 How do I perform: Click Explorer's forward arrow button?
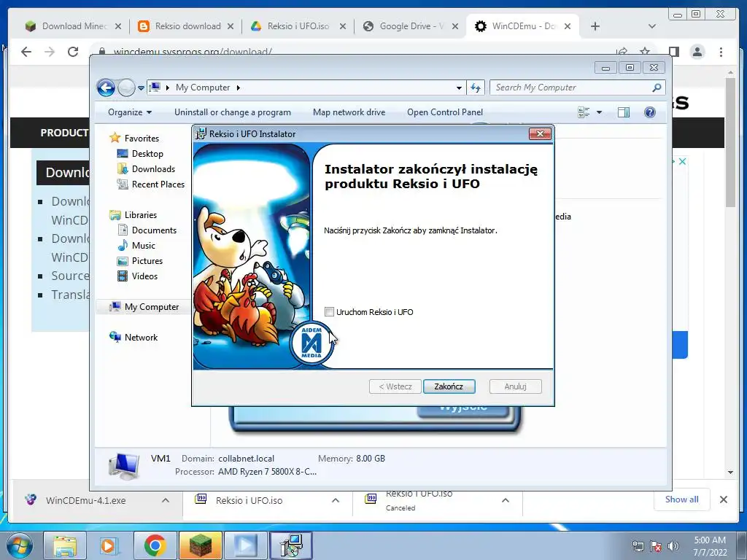(x=126, y=87)
